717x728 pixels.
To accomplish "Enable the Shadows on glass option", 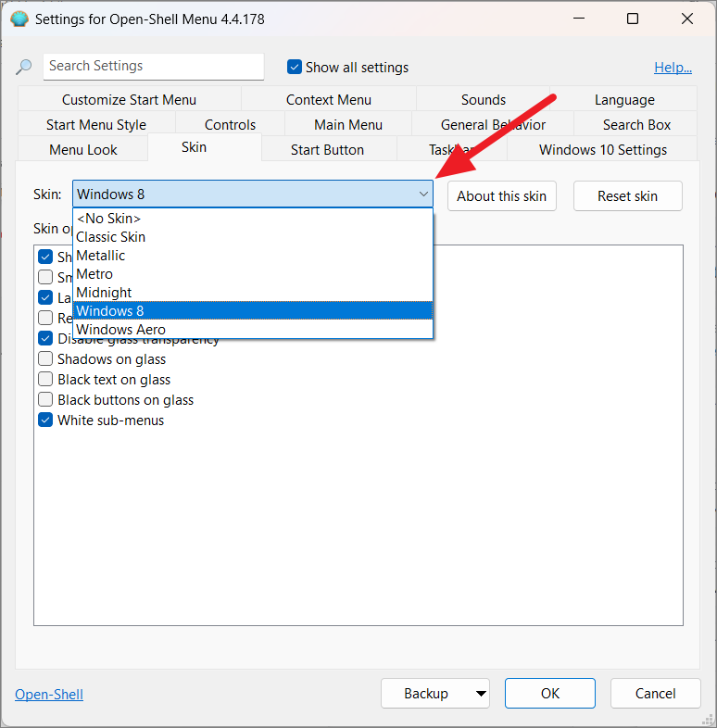I will 45,359.
